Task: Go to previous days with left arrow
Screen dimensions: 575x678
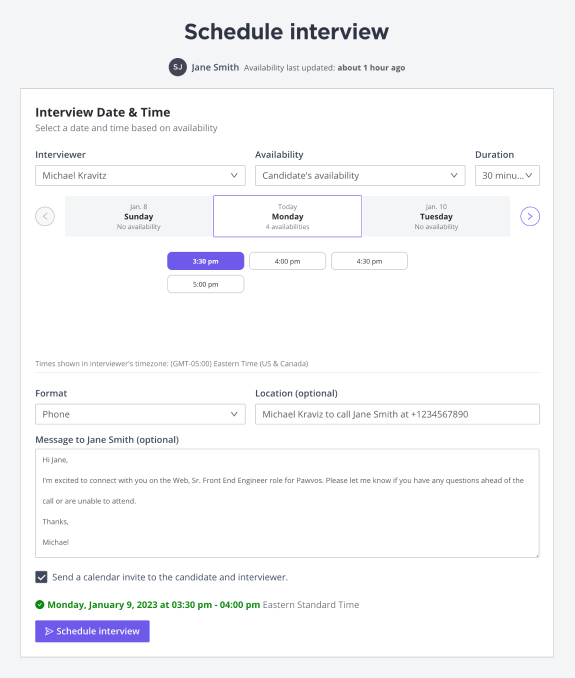Action: (45, 216)
